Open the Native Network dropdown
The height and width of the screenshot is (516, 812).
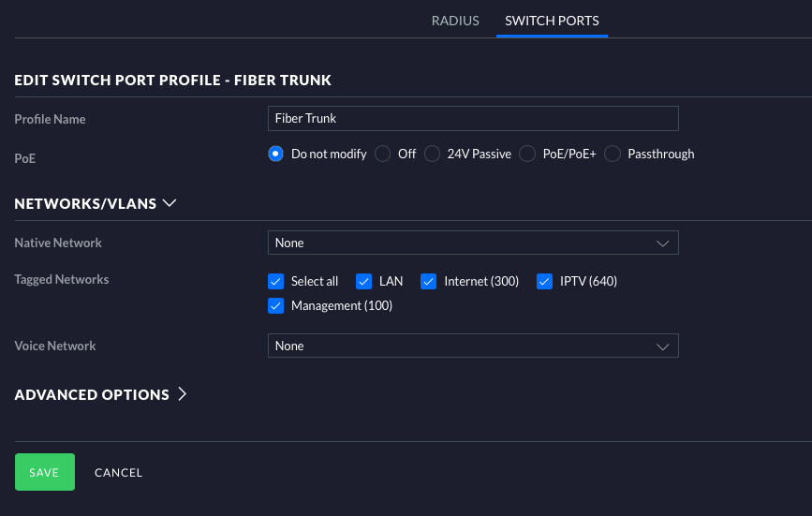pos(472,243)
